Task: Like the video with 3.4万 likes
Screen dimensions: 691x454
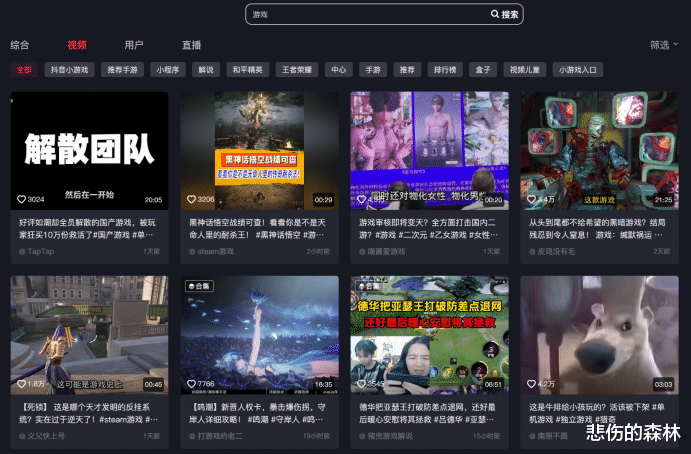Action: click(531, 199)
